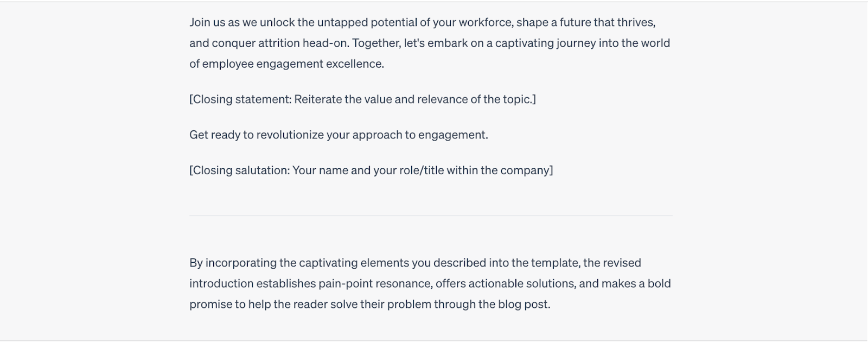Click the words "Your name" in the salutation line

(x=320, y=170)
